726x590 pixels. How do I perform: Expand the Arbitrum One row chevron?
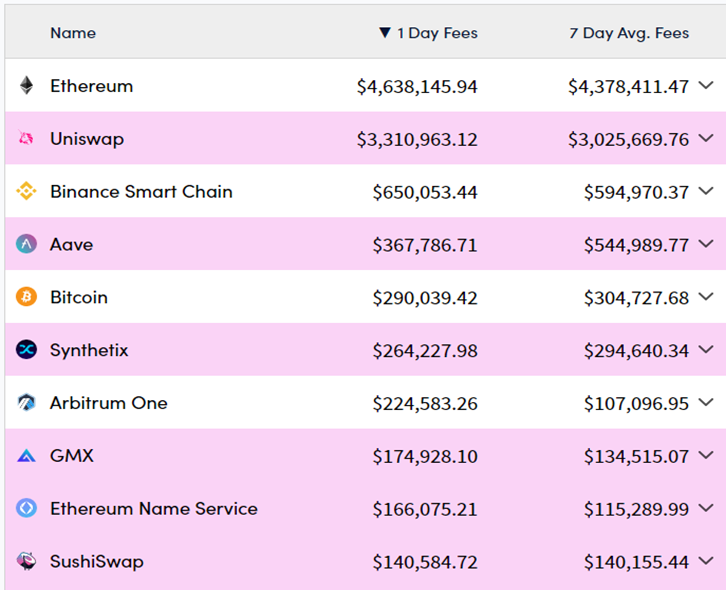tap(706, 402)
